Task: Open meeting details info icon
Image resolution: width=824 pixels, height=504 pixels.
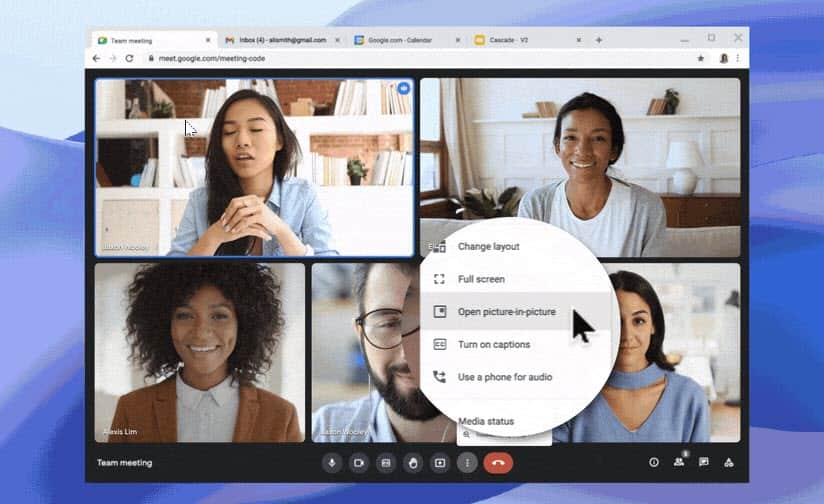Action: [654, 462]
